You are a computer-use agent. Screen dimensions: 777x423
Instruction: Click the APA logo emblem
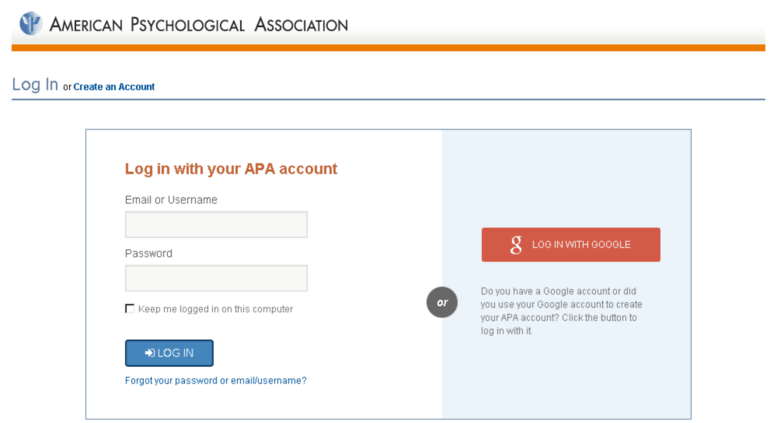[x=30, y=23]
